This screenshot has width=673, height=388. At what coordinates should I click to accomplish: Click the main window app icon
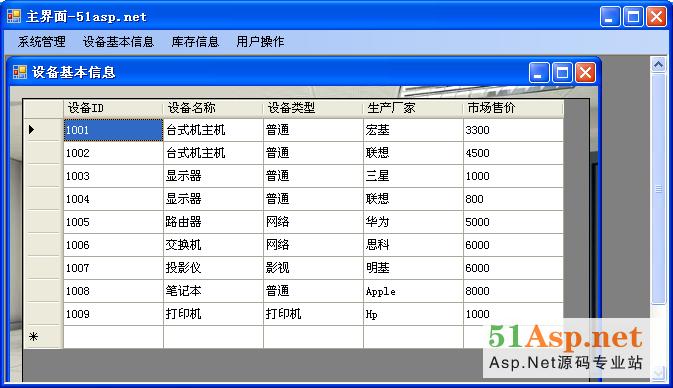coord(14,16)
